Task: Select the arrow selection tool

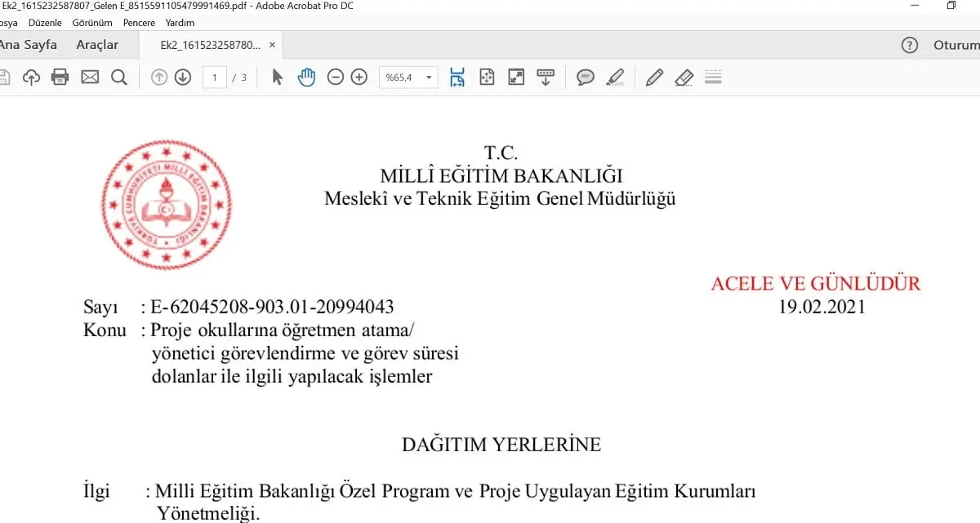Action: click(x=278, y=78)
